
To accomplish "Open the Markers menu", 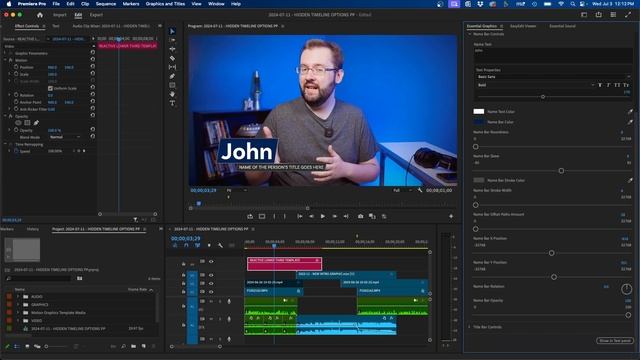I will tap(131, 4).
